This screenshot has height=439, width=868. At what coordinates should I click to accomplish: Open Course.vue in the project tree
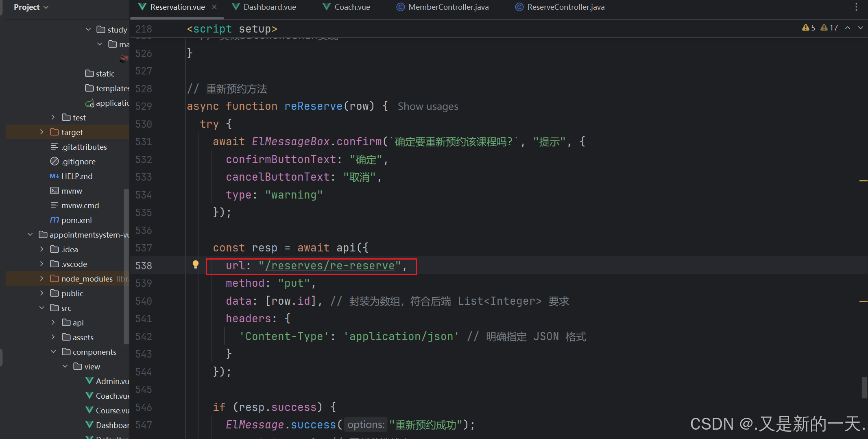coord(108,411)
